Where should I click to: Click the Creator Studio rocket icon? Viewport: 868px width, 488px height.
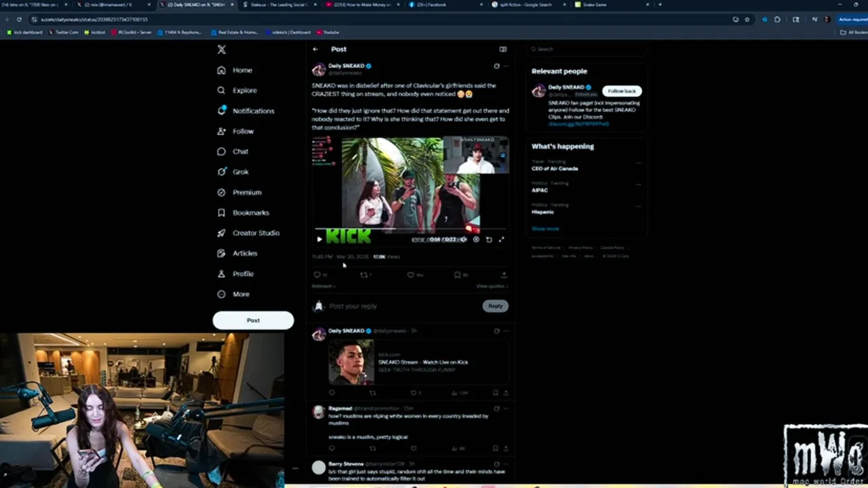point(221,232)
